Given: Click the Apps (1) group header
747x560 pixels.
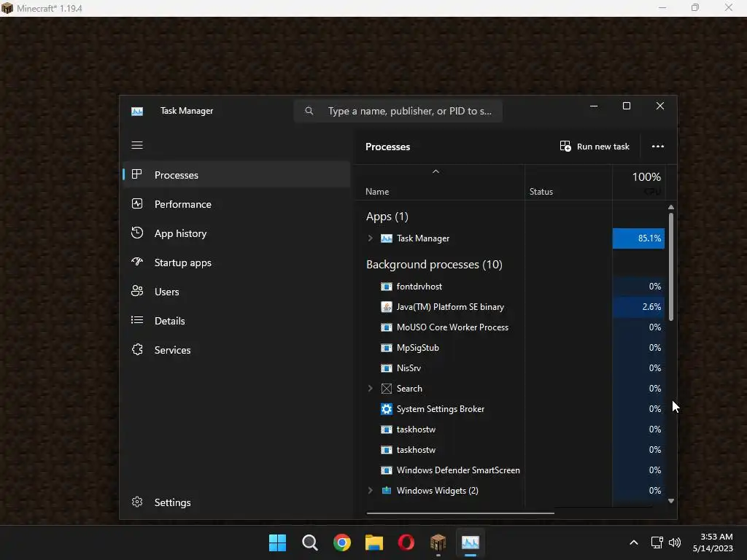Looking at the screenshot, I should coord(387,216).
